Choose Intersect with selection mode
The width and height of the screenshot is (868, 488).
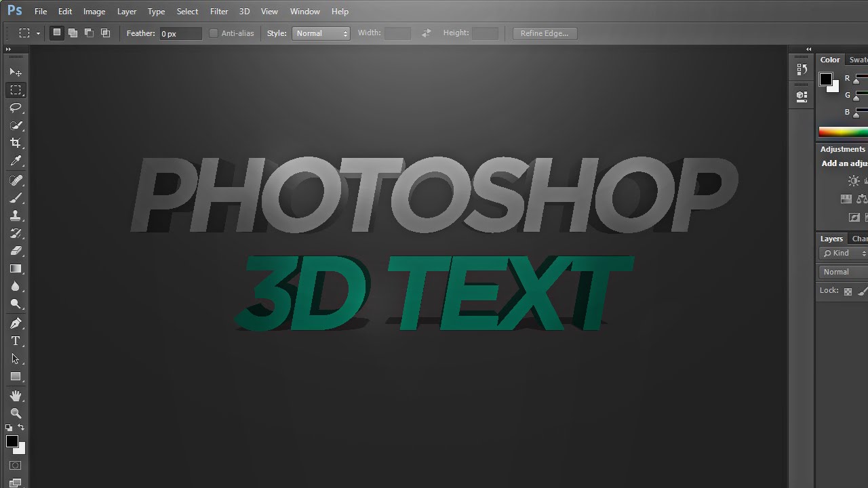(x=105, y=33)
